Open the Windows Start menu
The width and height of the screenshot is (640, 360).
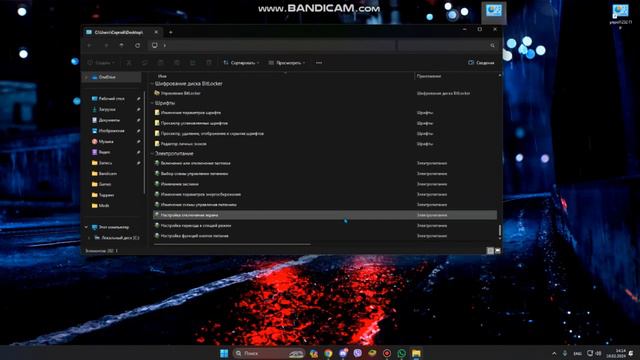coord(224,353)
